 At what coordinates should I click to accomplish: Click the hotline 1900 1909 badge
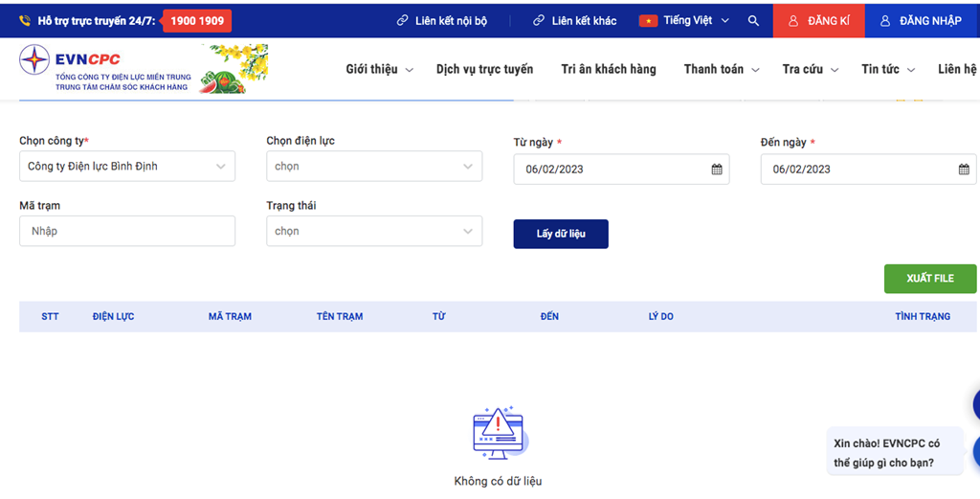(x=197, y=20)
